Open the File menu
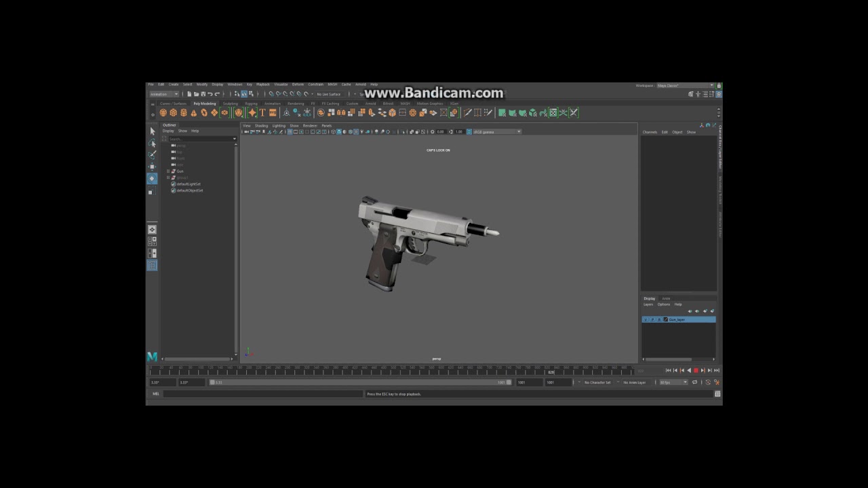The width and height of the screenshot is (868, 488). (151, 84)
